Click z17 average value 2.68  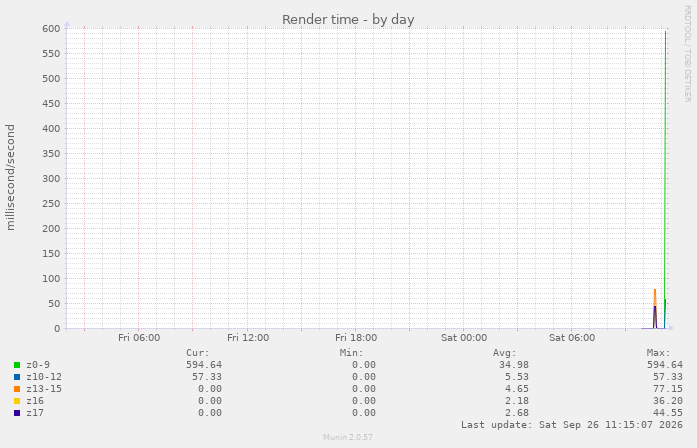click(517, 413)
